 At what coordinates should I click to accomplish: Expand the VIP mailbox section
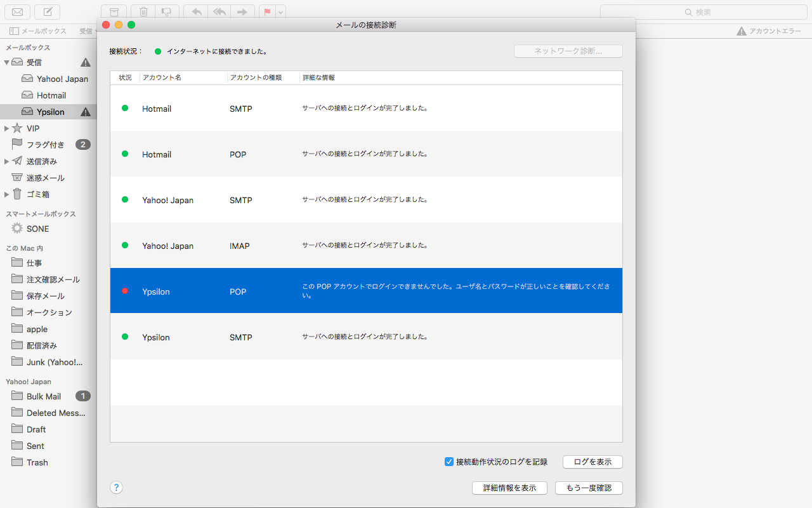tap(7, 128)
